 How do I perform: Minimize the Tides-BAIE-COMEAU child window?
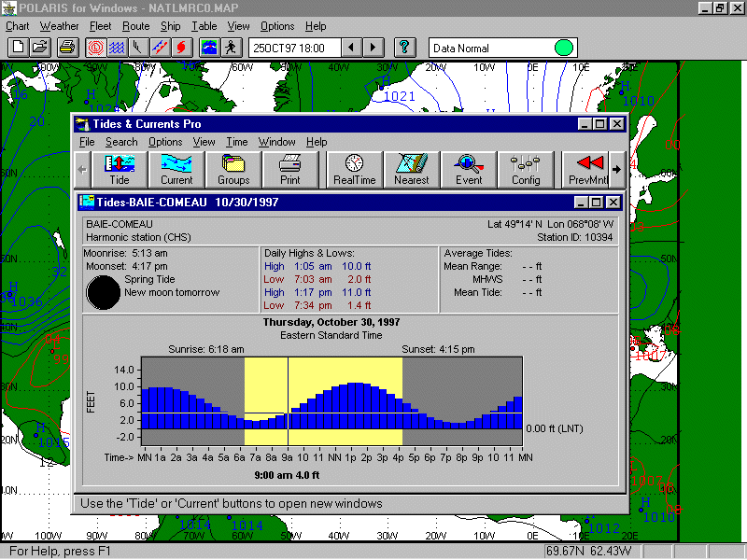point(581,203)
